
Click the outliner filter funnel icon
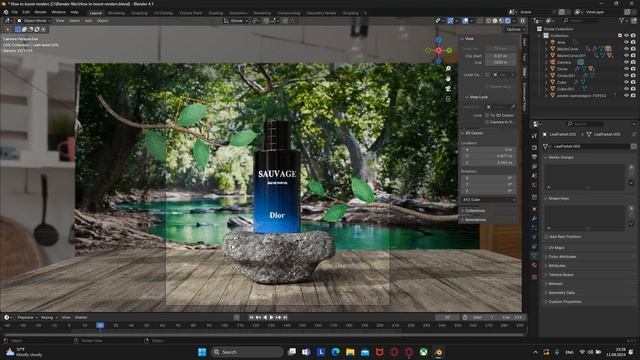(x=622, y=20)
